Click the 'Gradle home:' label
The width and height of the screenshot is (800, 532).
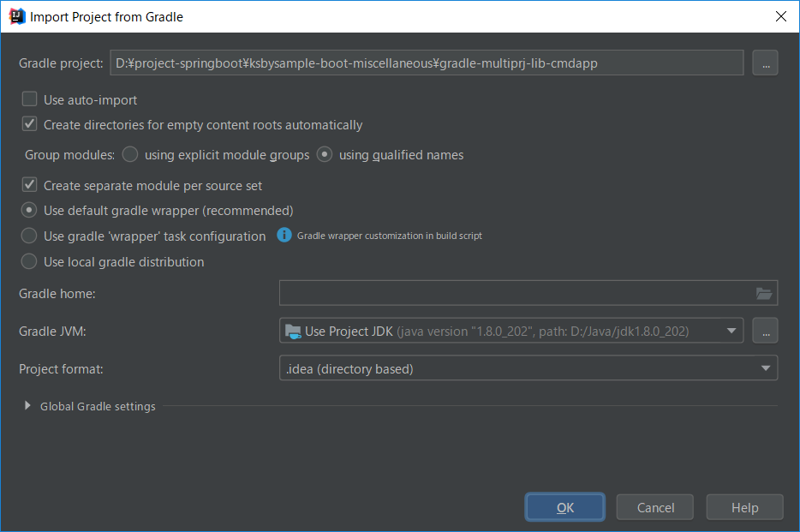pos(57,294)
